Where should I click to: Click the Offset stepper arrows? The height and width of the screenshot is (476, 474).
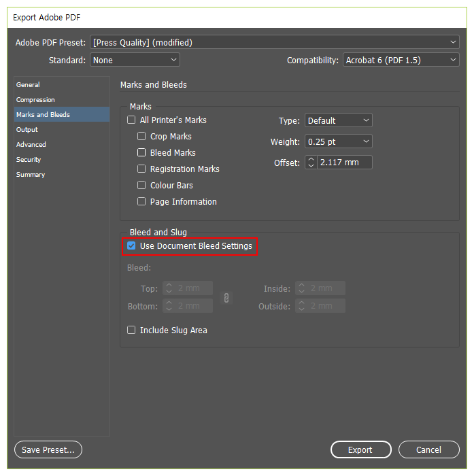tap(311, 163)
